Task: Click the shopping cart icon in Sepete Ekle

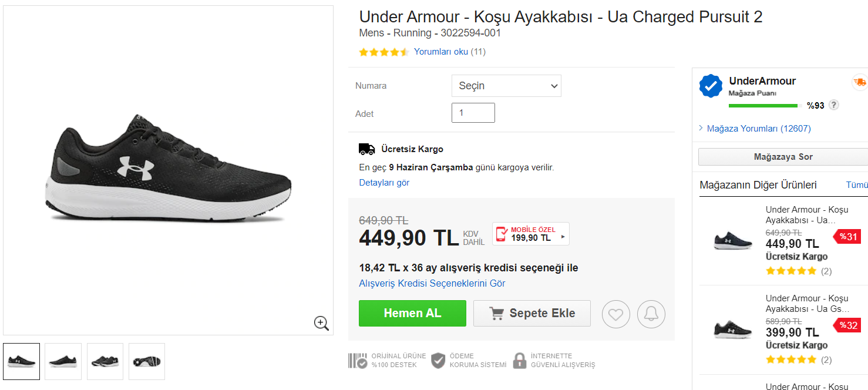Action: 497,314
